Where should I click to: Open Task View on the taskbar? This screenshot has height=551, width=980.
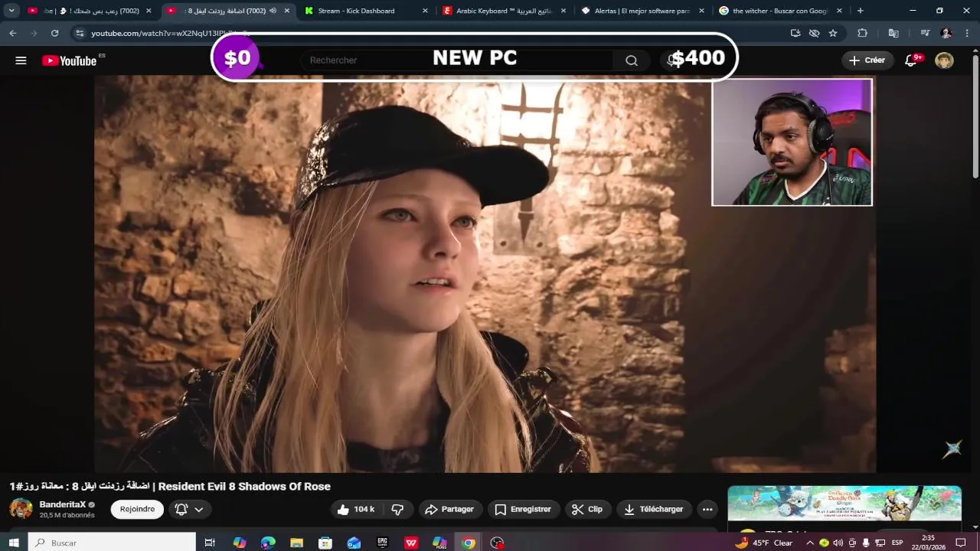coord(210,543)
